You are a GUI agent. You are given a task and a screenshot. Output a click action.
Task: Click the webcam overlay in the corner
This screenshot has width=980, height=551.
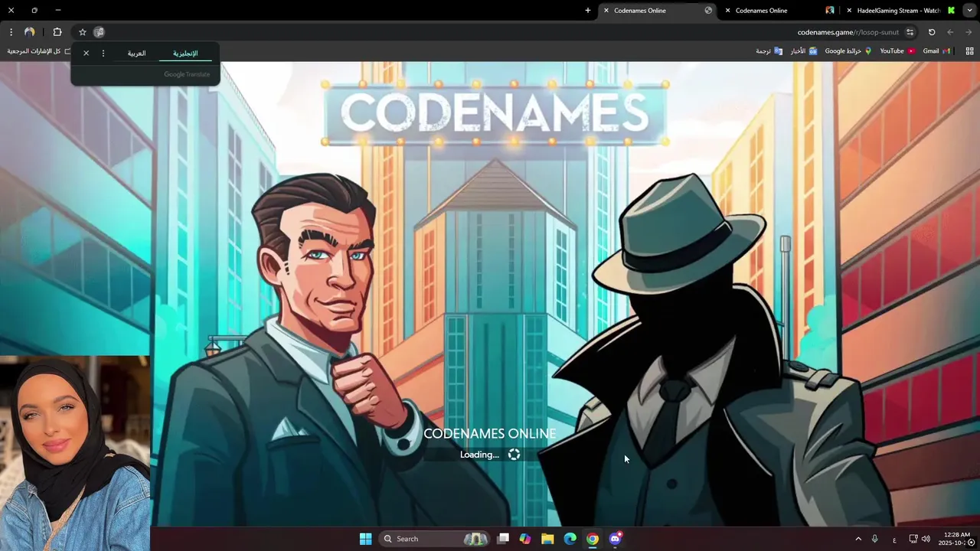(75, 453)
